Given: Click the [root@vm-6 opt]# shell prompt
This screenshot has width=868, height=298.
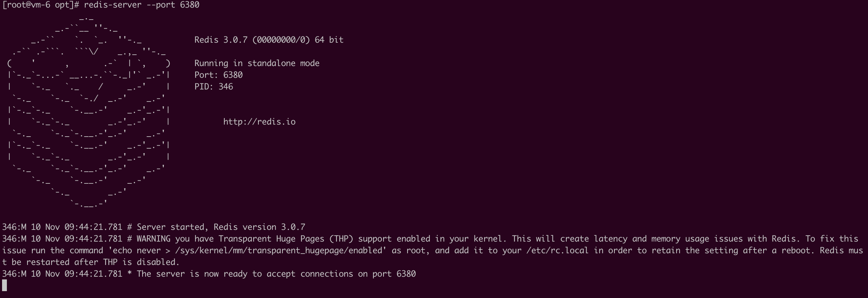Looking at the screenshot, I should coord(41,5).
